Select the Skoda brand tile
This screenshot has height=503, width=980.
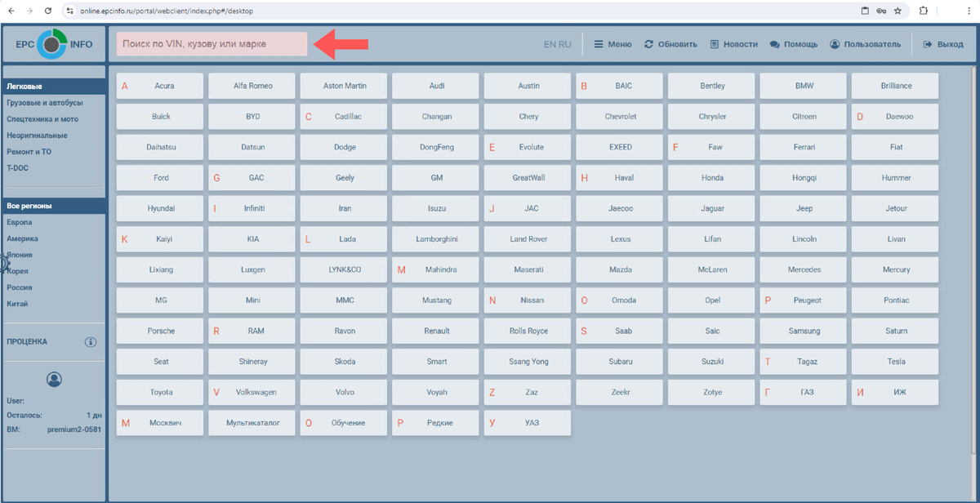point(344,362)
